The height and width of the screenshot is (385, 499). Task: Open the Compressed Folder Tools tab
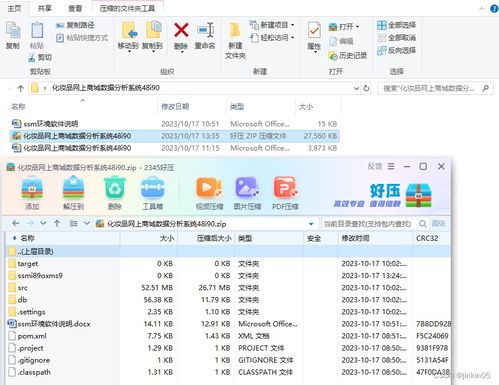pos(127,8)
